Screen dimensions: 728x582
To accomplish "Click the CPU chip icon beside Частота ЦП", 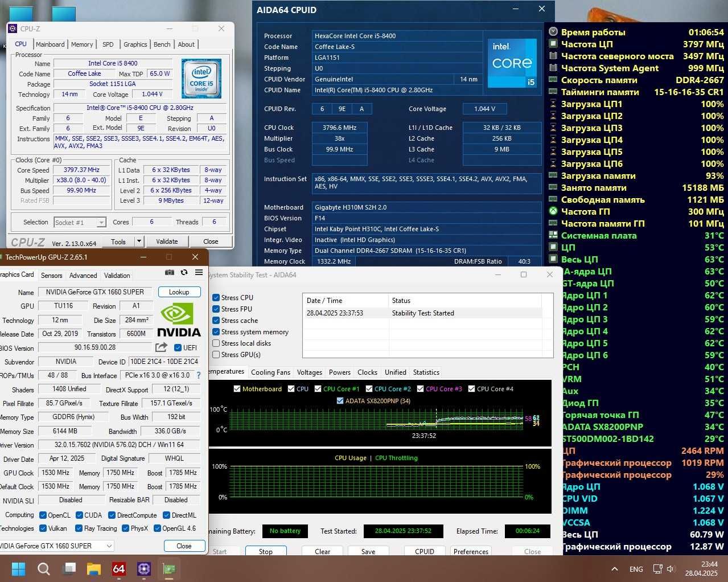I will tap(553, 44).
